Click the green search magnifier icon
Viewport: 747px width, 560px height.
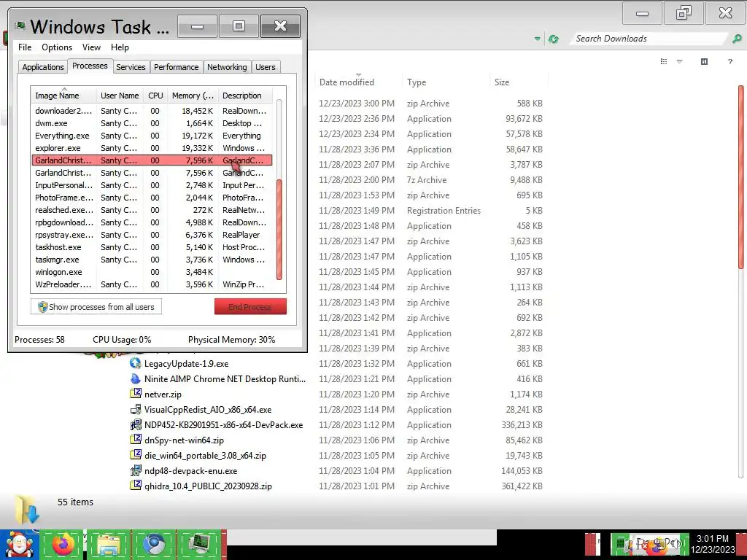737,39
